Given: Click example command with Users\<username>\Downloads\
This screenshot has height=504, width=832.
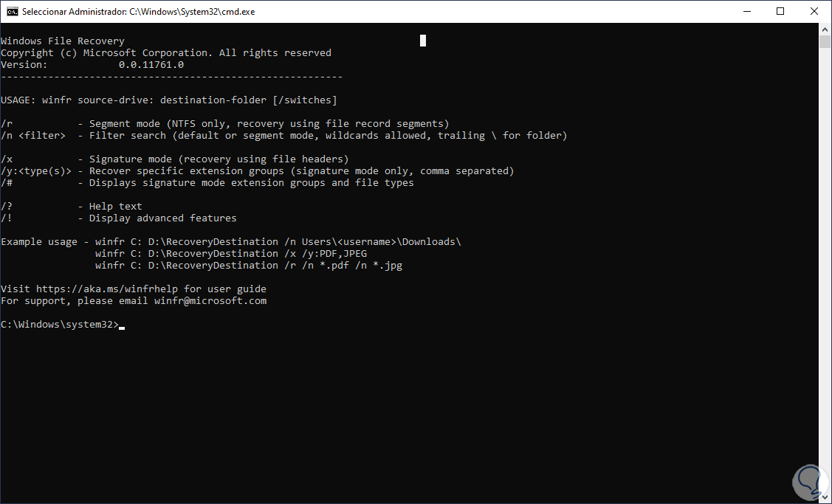Looking at the screenshot, I should click(278, 241).
